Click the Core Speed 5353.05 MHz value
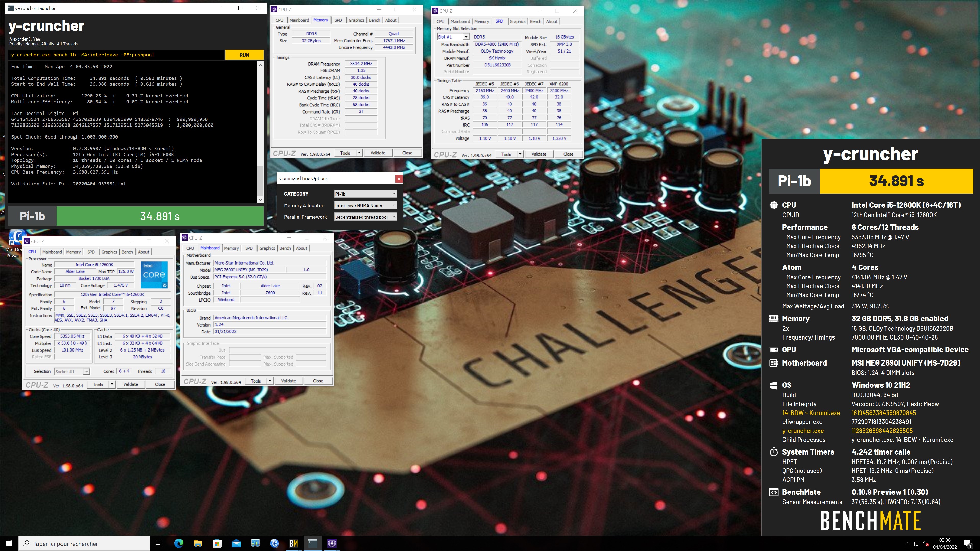980x551 pixels. click(72, 336)
